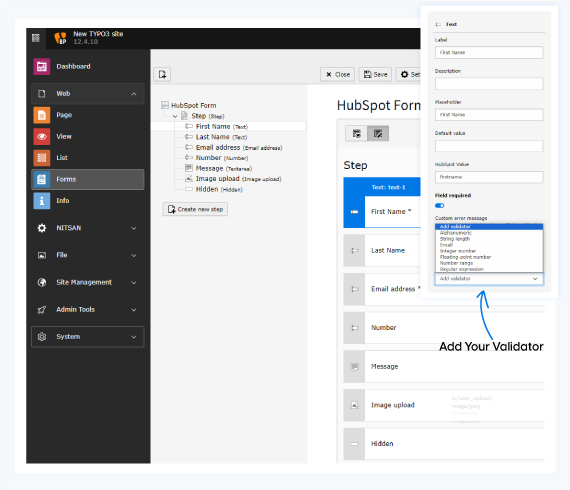The height and width of the screenshot is (490, 570).
Task: Click the Placeholder input field
Action: [x=489, y=115]
